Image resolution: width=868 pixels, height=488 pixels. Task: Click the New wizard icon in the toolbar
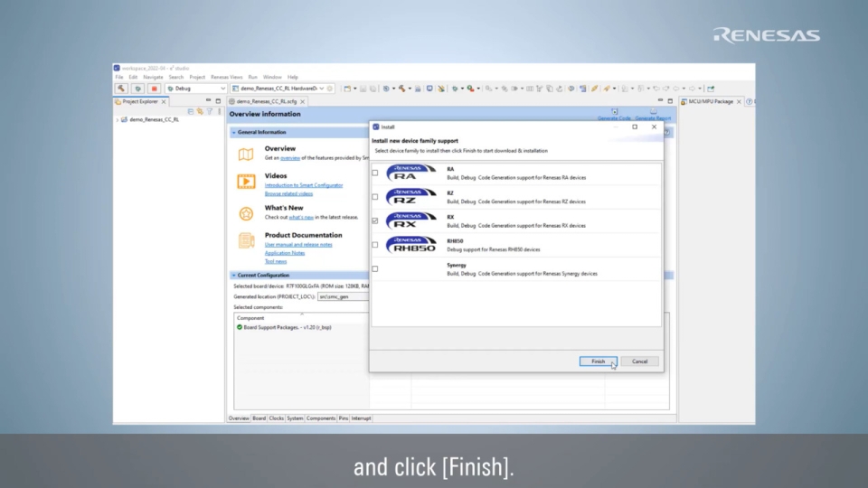(347, 89)
